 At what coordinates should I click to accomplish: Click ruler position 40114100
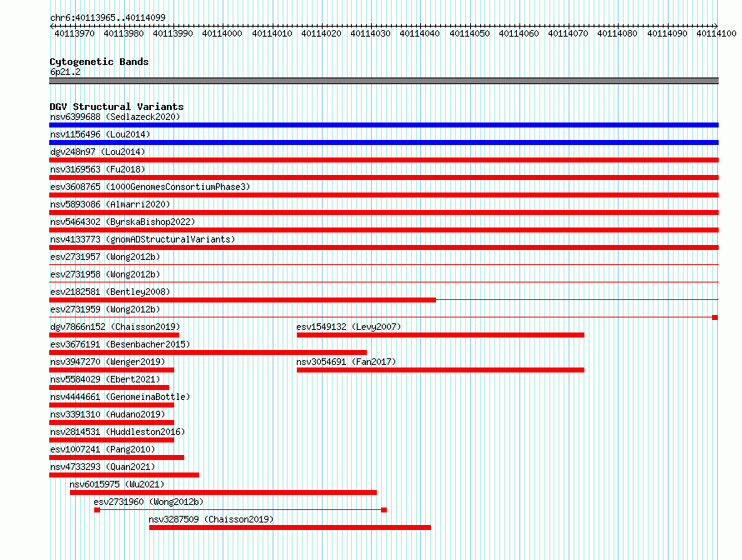point(716,33)
